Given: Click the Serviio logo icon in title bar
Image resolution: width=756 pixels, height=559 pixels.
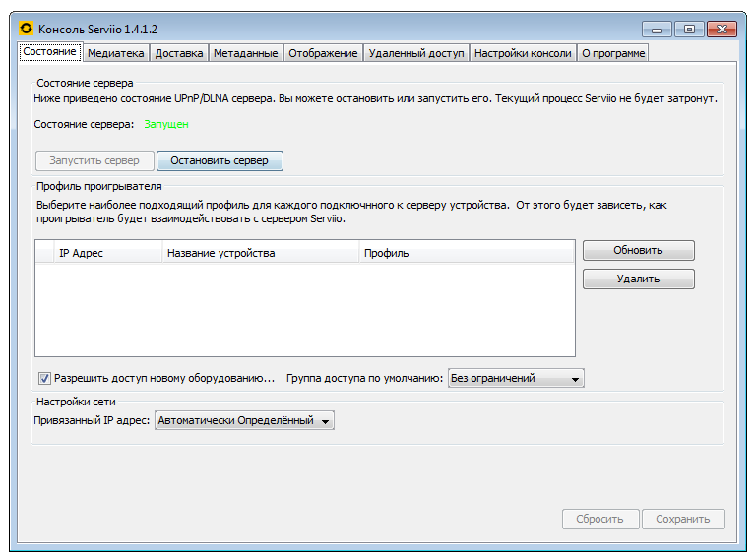Looking at the screenshot, I should click(26, 29).
